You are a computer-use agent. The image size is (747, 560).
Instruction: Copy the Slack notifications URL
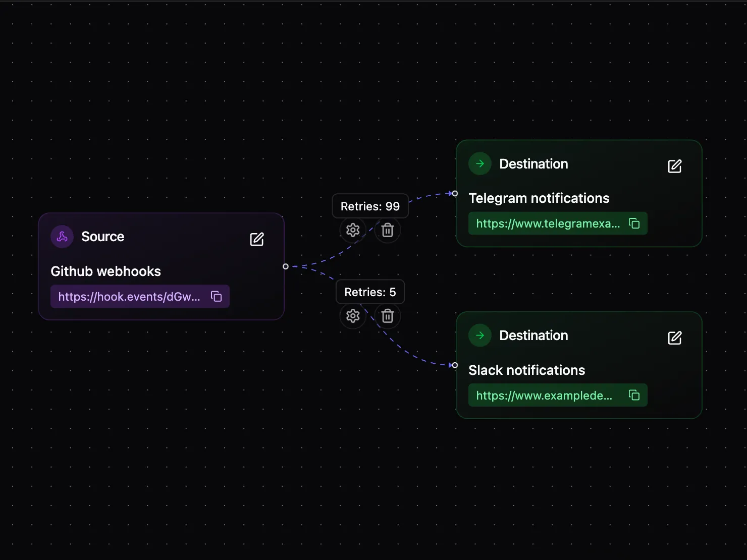(633, 395)
